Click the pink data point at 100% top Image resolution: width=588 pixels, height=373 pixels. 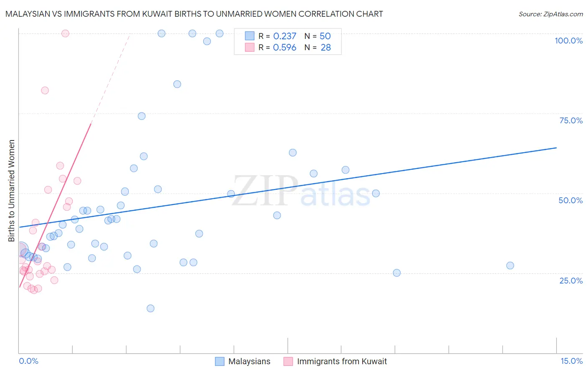click(65, 33)
